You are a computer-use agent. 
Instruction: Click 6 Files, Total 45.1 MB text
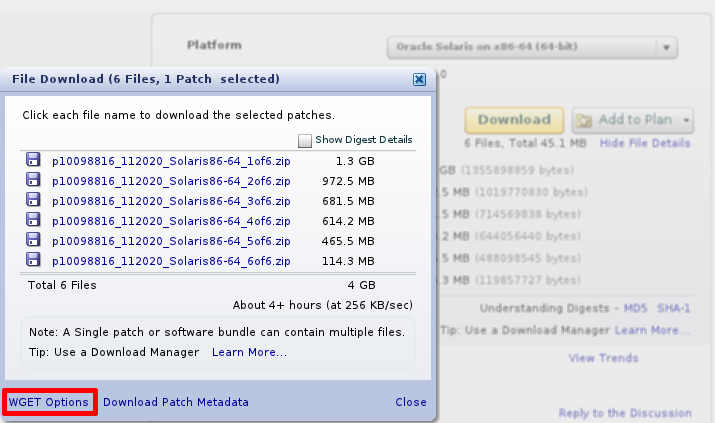tap(525, 143)
